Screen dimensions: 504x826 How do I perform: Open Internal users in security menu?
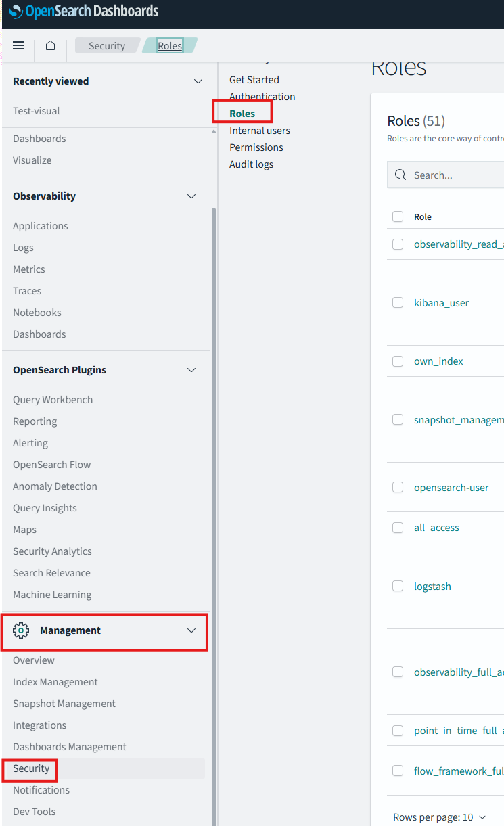pos(260,131)
